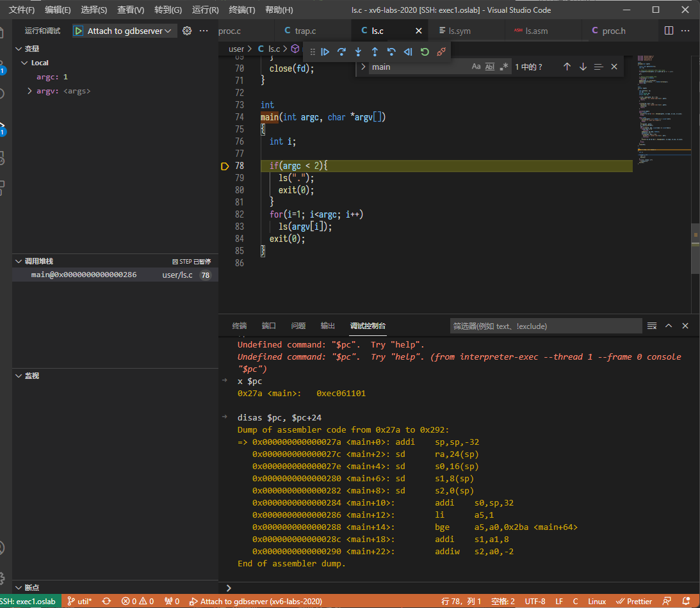Open the 运行(R) menu
Image resolution: width=700 pixels, height=608 pixels.
[205, 10]
